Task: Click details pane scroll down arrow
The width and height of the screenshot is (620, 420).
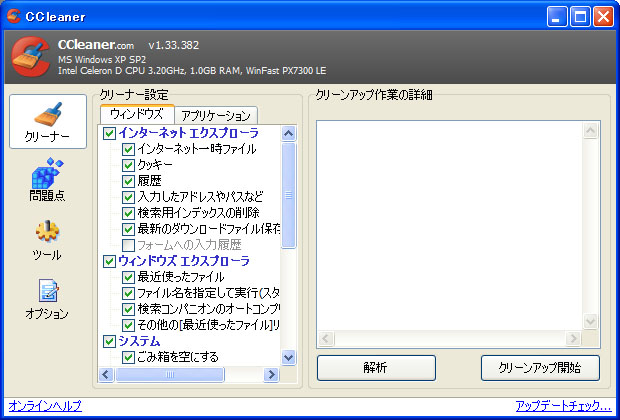Action: (x=590, y=321)
